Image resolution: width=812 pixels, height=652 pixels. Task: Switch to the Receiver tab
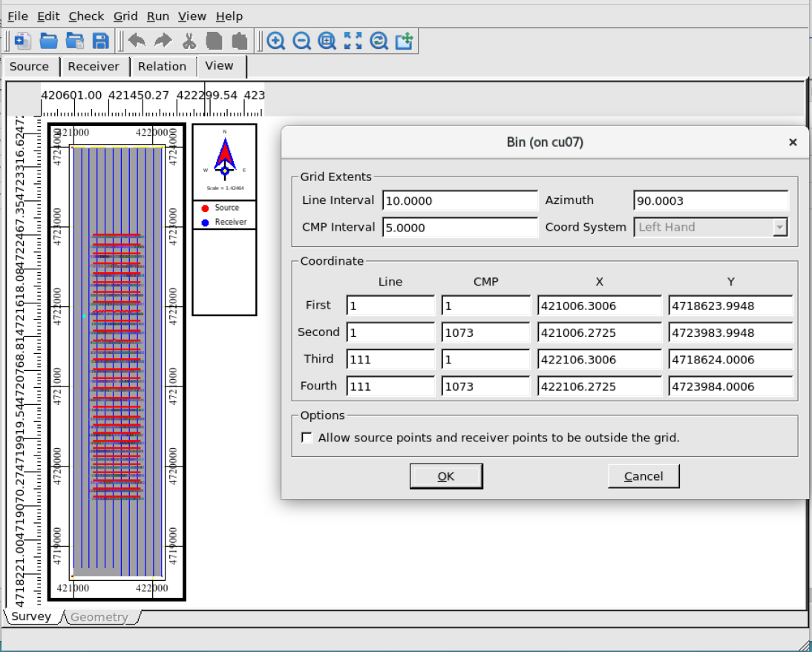[94, 67]
